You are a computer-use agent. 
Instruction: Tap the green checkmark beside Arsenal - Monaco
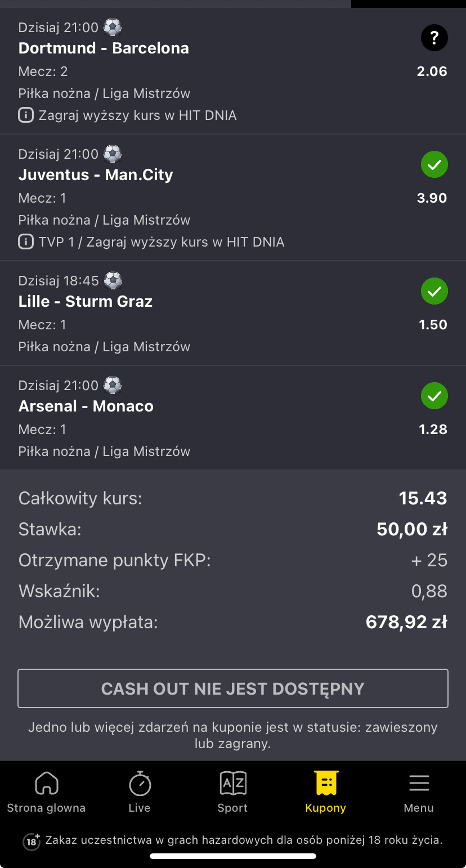(434, 396)
